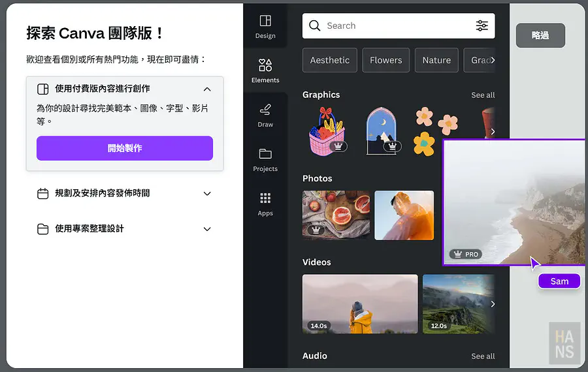
Task: Show more Graphics with the right arrow
Action: pyautogui.click(x=493, y=131)
